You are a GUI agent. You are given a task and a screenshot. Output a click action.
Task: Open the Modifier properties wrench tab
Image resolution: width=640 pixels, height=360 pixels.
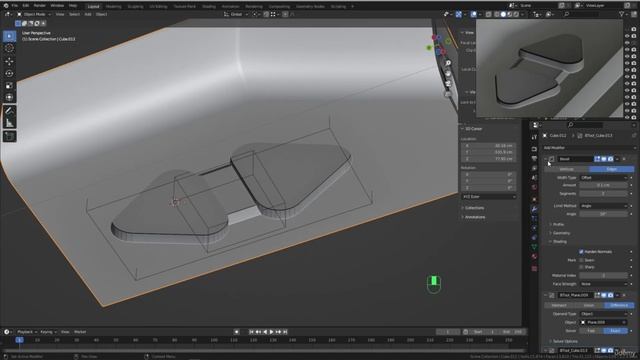[x=534, y=209]
